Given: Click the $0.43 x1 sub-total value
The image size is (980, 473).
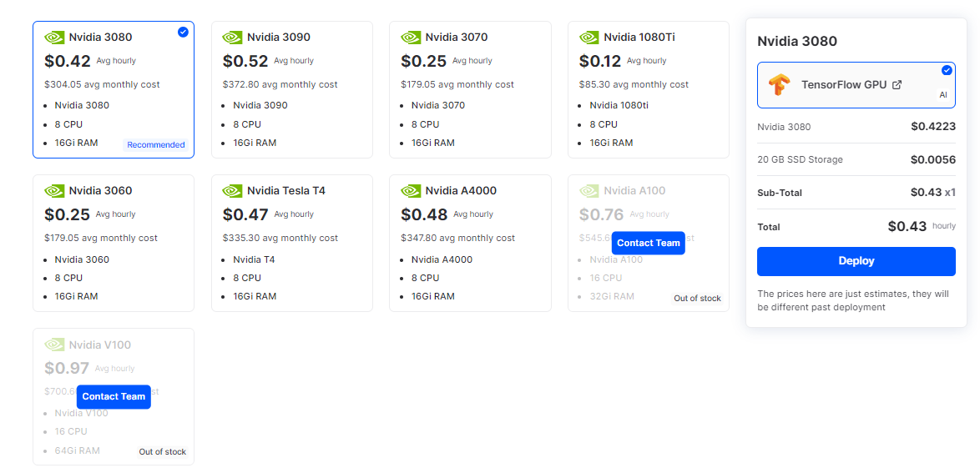Looking at the screenshot, I should 933,193.
